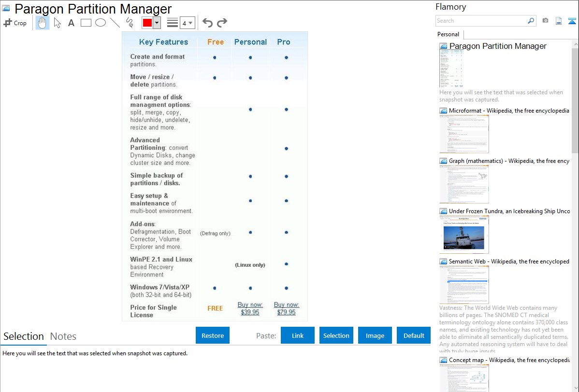Click the Concept map list title
This screenshot has height=392, width=579.
(x=509, y=360)
